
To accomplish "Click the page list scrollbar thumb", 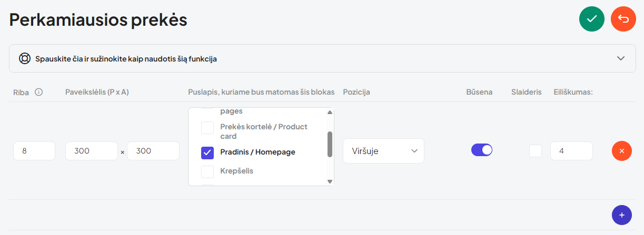I will point(330,144).
